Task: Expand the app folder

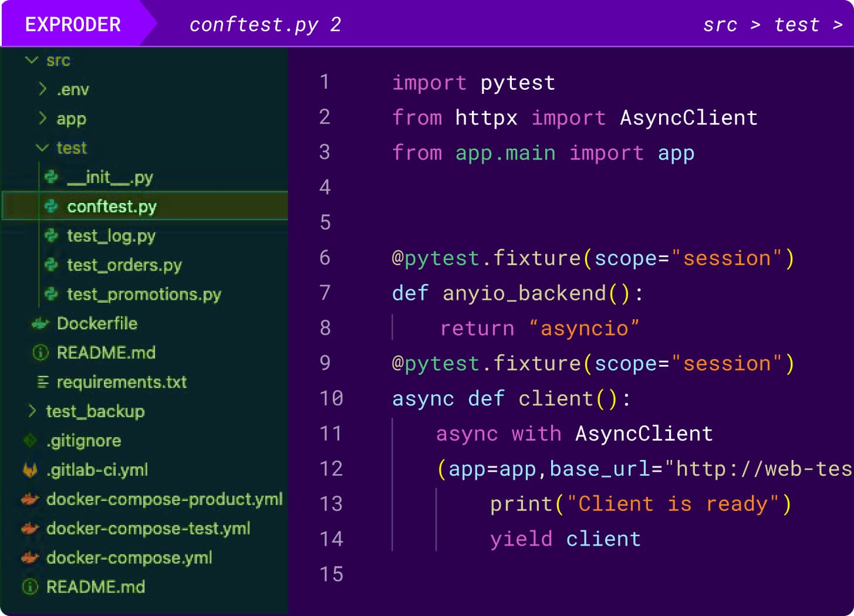Action: (x=42, y=118)
